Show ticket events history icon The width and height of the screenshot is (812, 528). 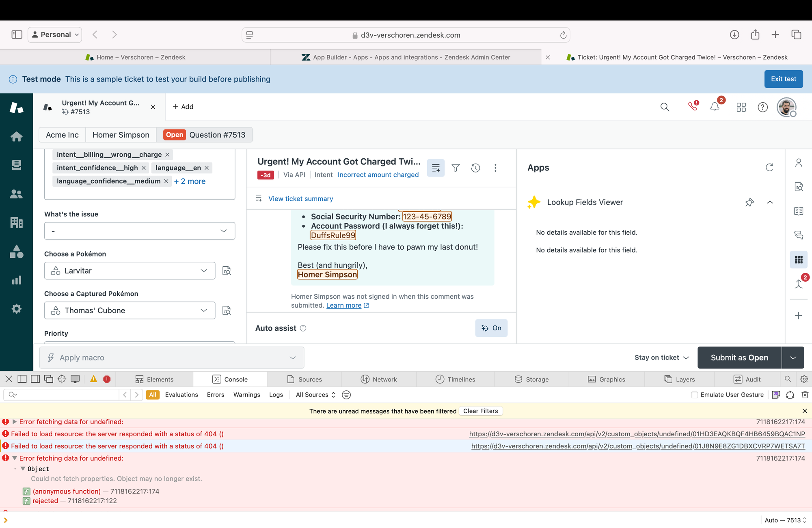click(475, 168)
